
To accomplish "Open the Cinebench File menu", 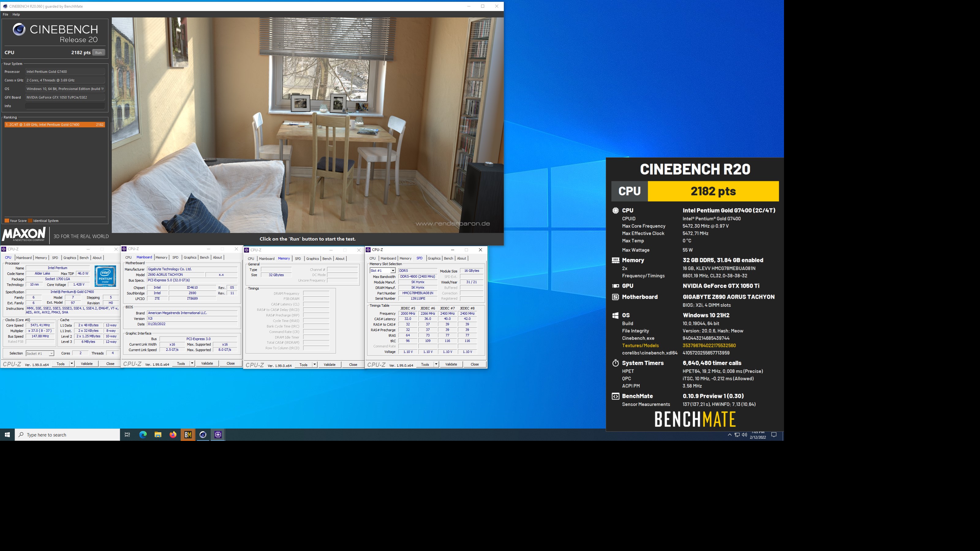I will click(5, 14).
